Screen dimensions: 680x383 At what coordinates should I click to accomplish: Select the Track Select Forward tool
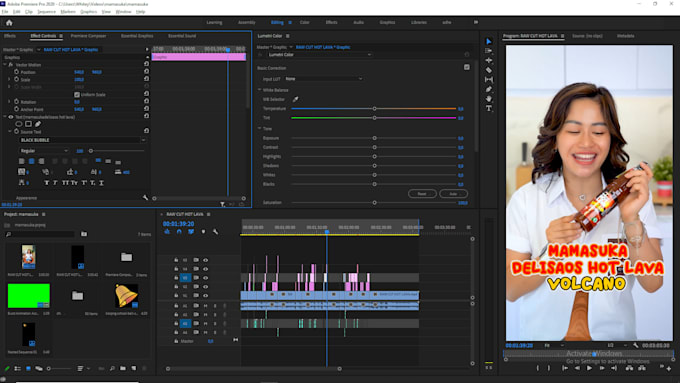pos(489,51)
